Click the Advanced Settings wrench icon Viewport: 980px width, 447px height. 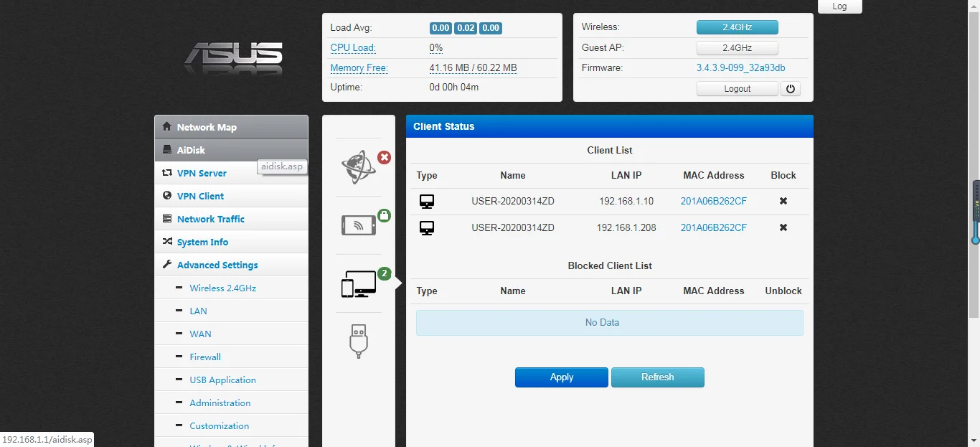(167, 265)
